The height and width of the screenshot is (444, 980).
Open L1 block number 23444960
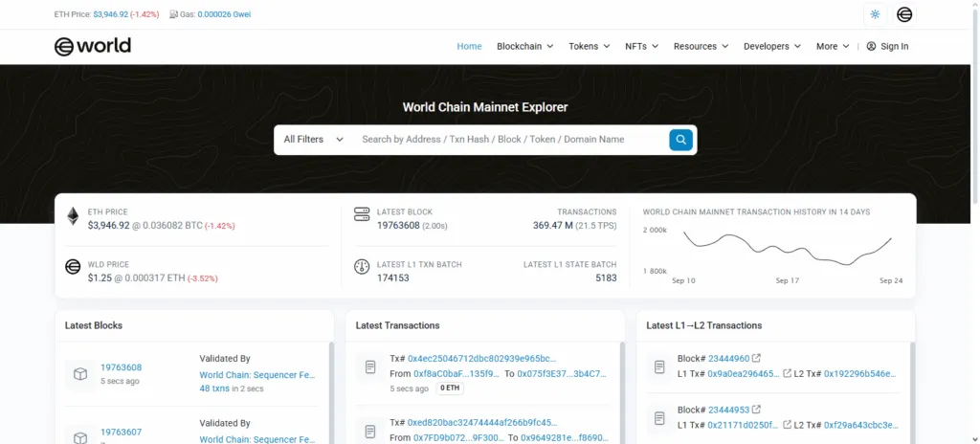(728, 359)
